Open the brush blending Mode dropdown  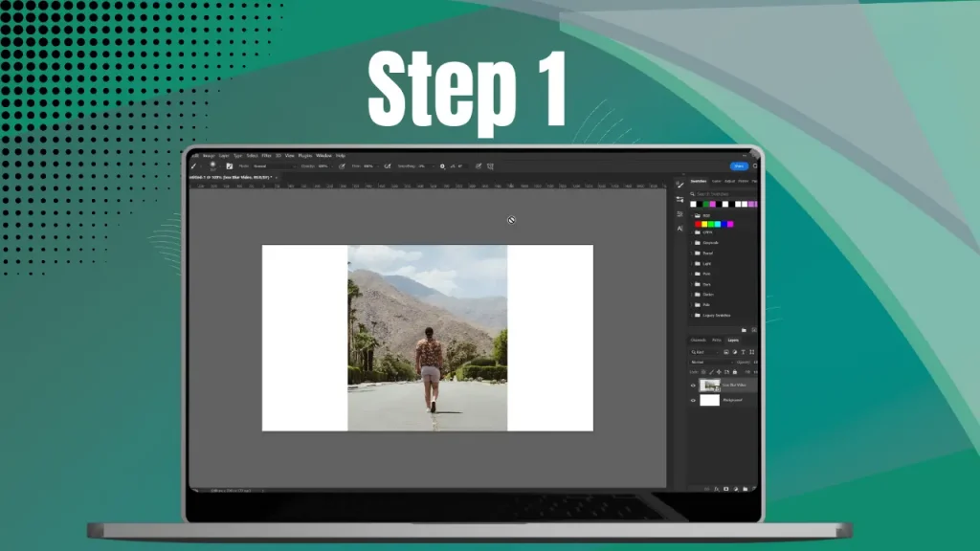point(275,166)
